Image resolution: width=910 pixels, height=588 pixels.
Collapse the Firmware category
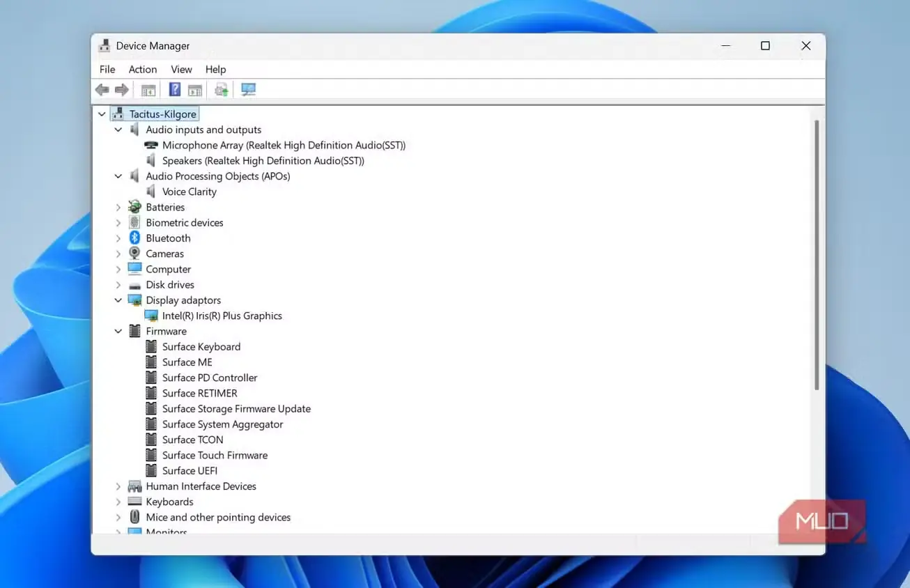click(x=118, y=332)
